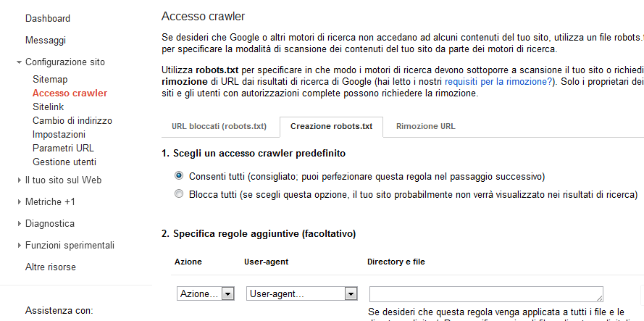Screen dimensions: 644x321
Task: Select 'Consenti tutti' radio button
Action: (x=179, y=176)
